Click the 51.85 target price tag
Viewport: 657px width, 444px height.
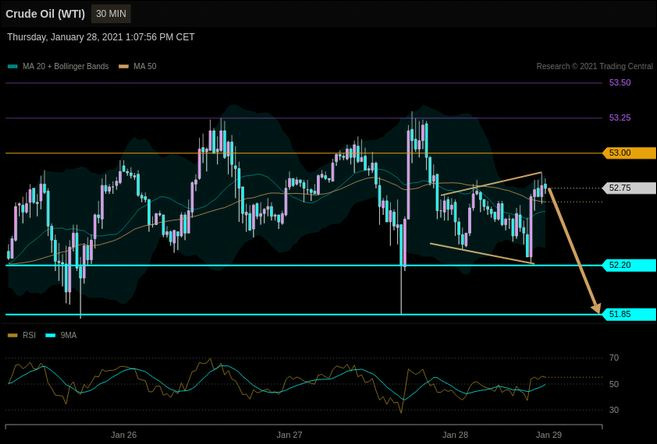coord(629,314)
